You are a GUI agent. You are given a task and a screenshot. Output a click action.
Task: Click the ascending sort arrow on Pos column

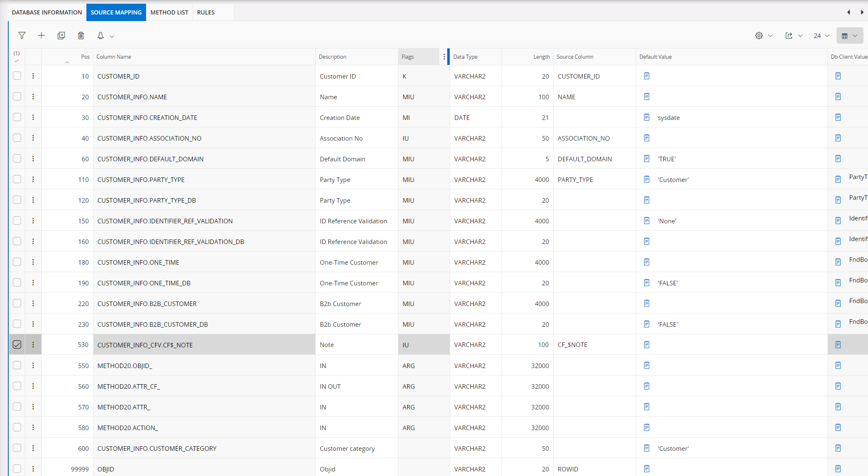[x=67, y=62]
